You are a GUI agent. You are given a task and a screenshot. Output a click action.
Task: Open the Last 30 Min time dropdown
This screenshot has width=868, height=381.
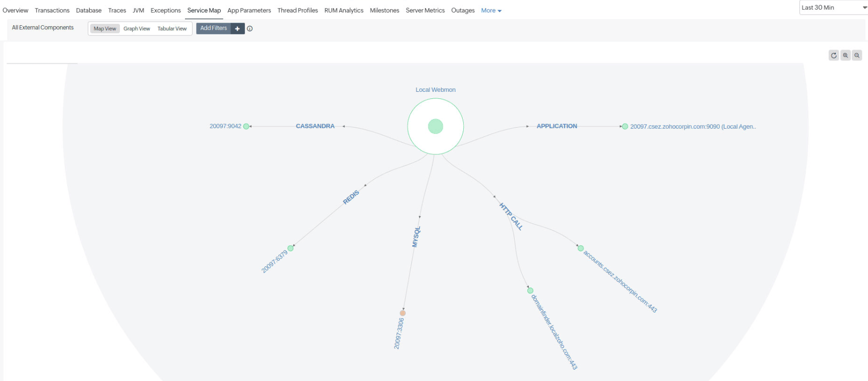click(x=833, y=8)
